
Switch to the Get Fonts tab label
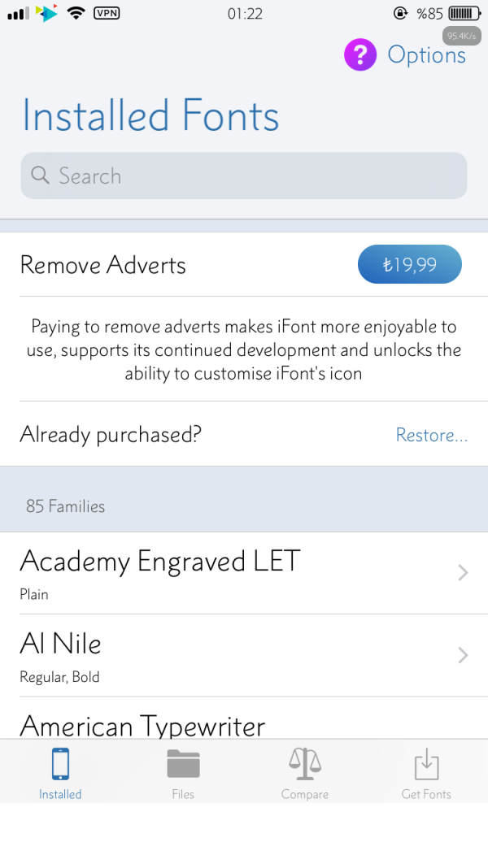coord(426,794)
